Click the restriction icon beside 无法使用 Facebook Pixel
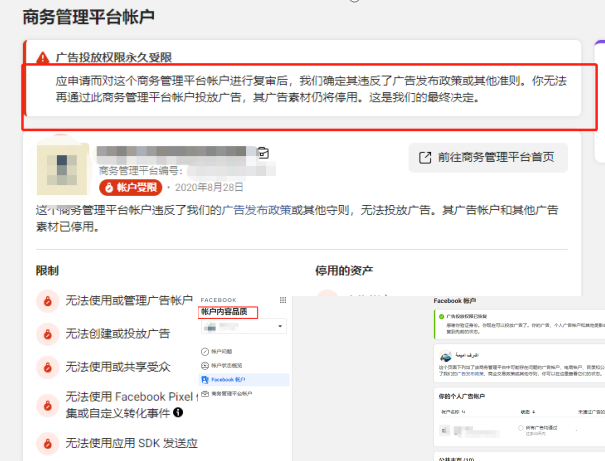Screen dimensions: 605x461 (x=46, y=404)
